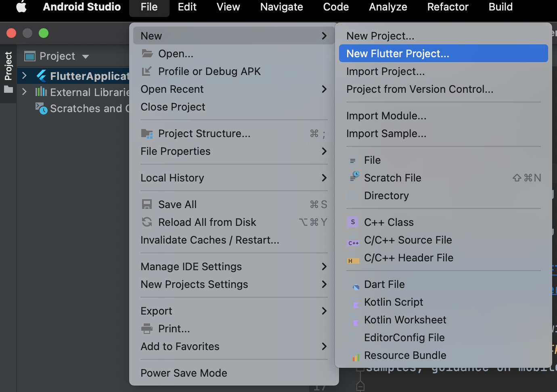This screenshot has width=557, height=392.
Task: Click the Reload All from Disk icon
Action: point(147,222)
